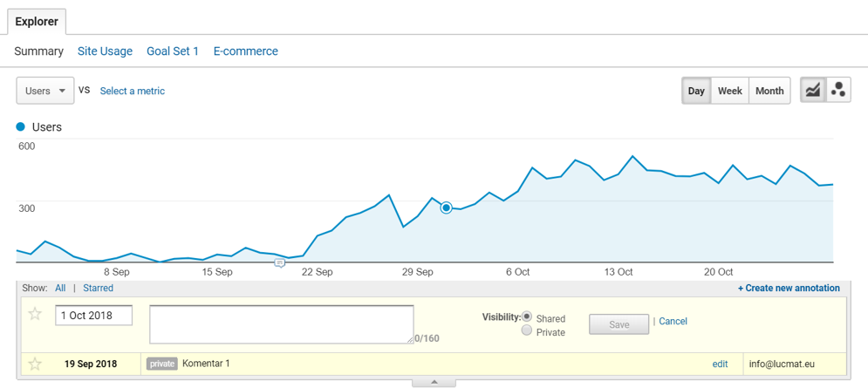Select Shared visibility option
This screenshot has width=868, height=388.
click(x=527, y=317)
